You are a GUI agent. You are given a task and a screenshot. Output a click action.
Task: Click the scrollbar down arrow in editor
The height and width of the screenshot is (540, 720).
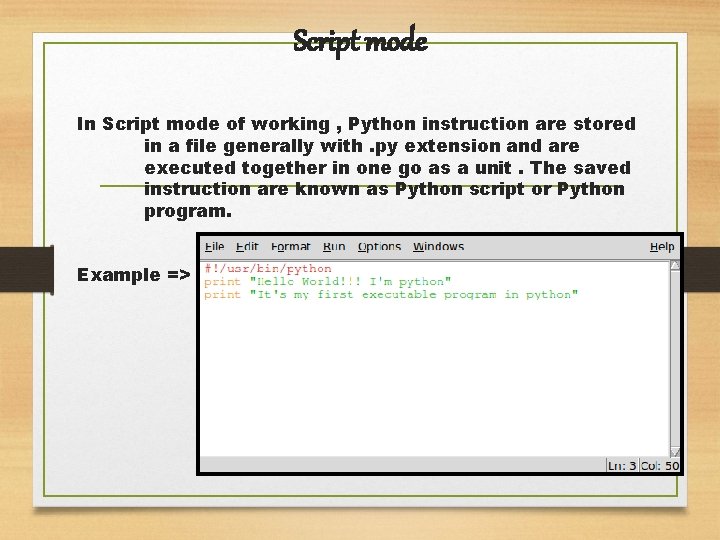click(675, 452)
